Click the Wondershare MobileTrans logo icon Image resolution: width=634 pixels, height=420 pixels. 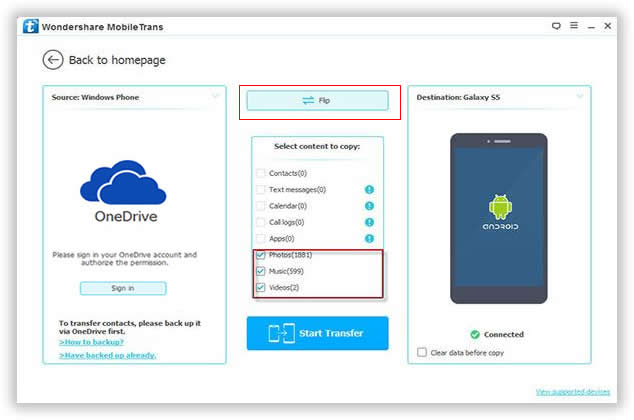click(x=31, y=26)
